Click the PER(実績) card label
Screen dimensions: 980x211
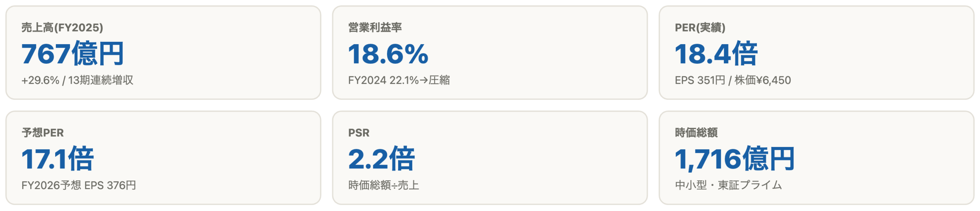tap(700, 28)
